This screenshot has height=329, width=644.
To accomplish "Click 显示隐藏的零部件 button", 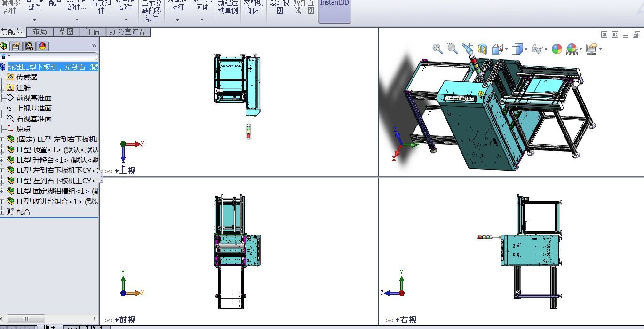I will (152, 10).
